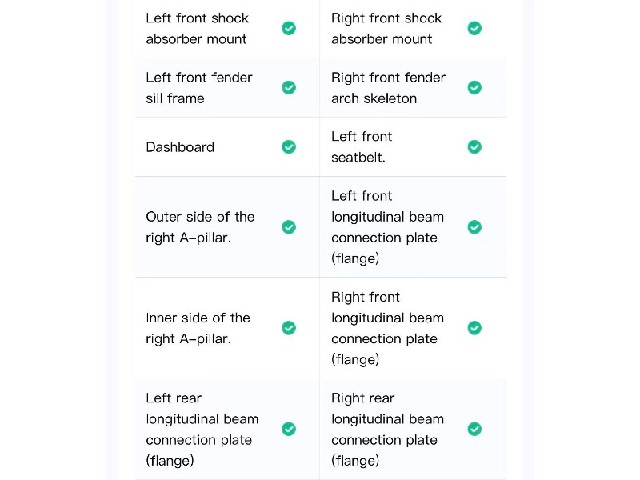Select the Outer side of the right A-pillar text
The image size is (640, 480).
point(200,227)
